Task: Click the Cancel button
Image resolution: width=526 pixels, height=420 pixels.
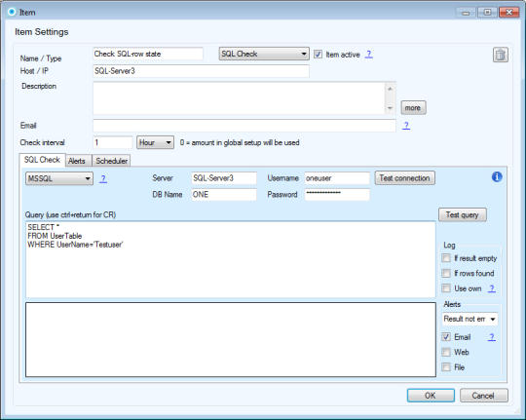Action: tap(483, 396)
